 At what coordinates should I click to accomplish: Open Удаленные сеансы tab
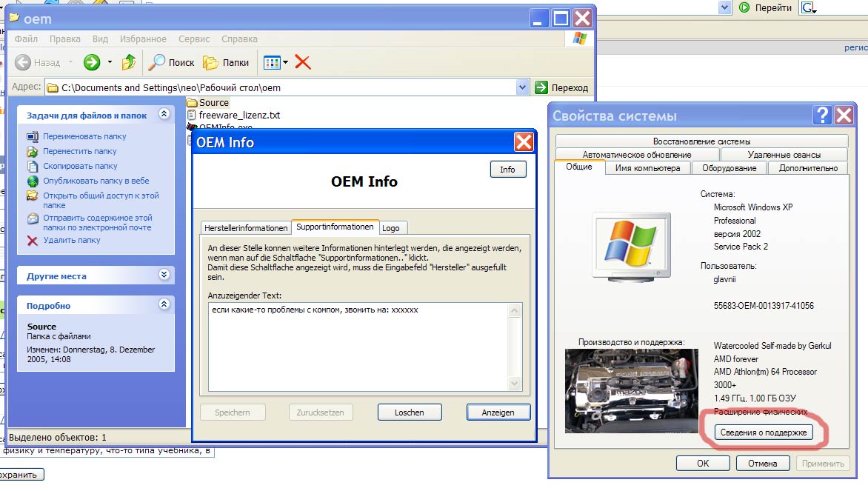[784, 155]
